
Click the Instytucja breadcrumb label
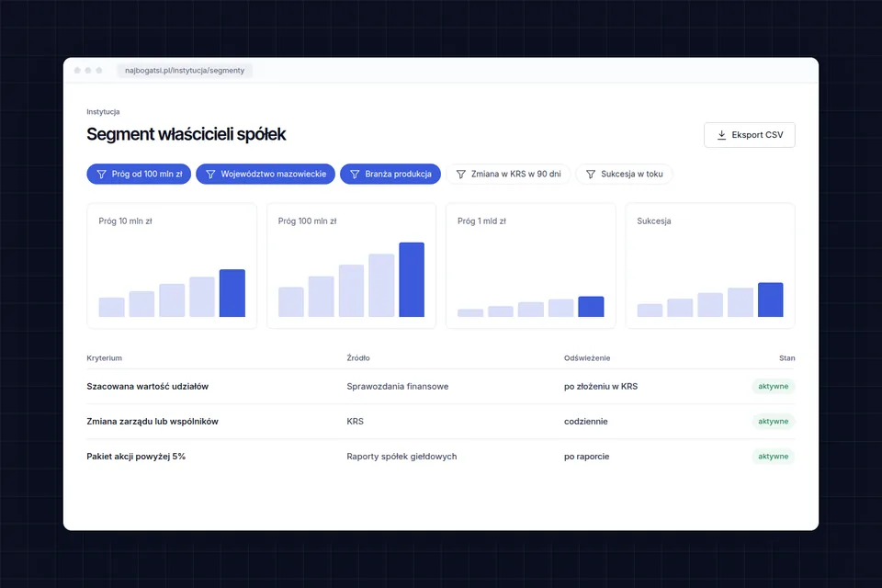click(x=103, y=111)
